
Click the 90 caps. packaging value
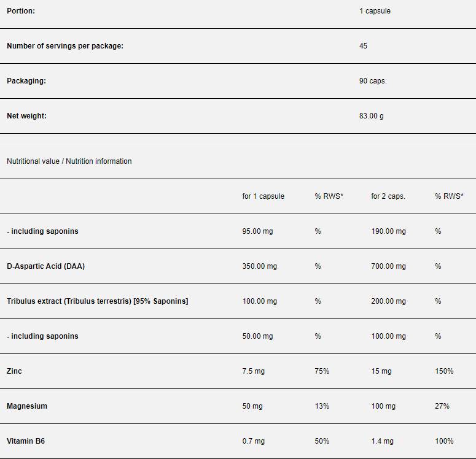pyautogui.click(x=373, y=81)
